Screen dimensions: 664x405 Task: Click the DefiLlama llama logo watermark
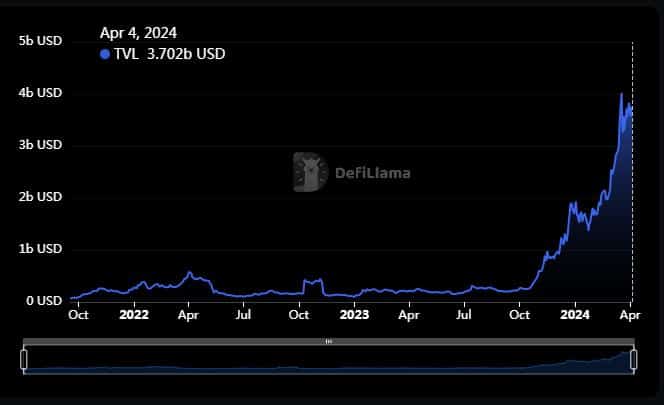(x=310, y=172)
